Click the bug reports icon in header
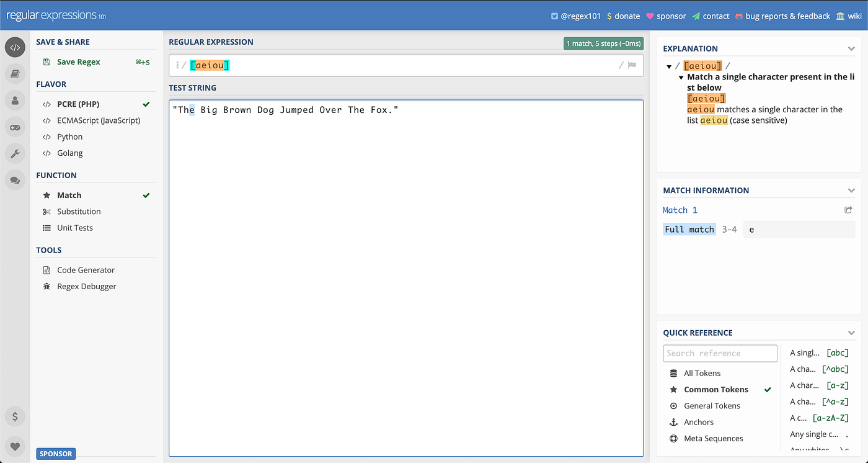 coord(739,16)
